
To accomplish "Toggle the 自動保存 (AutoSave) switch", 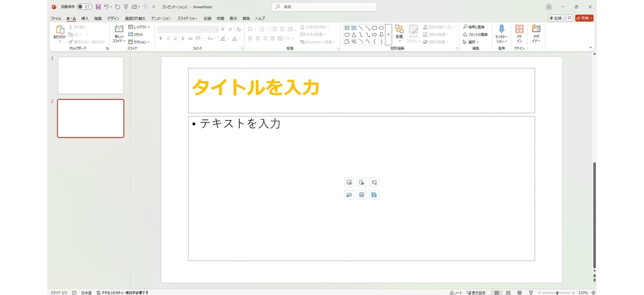I will click(85, 7).
